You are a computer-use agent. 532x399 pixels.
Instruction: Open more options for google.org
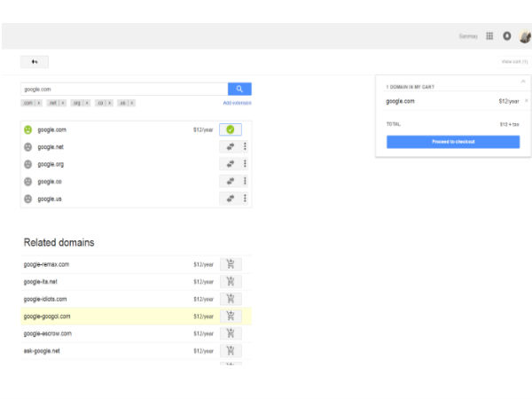click(x=245, y=164)
